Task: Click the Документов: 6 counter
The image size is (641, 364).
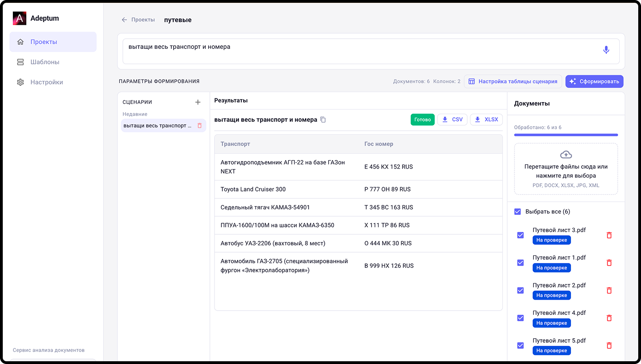Action: (411, 81)
